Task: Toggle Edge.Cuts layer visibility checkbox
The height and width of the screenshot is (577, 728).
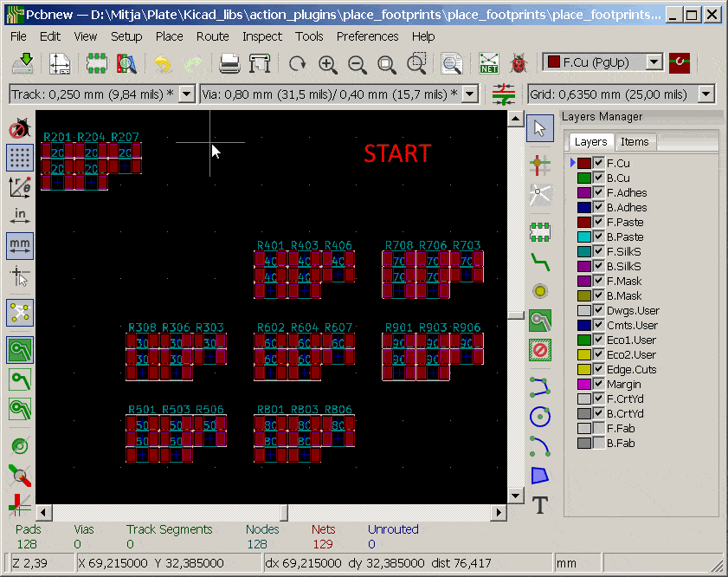Action: [x=598, y=369]
